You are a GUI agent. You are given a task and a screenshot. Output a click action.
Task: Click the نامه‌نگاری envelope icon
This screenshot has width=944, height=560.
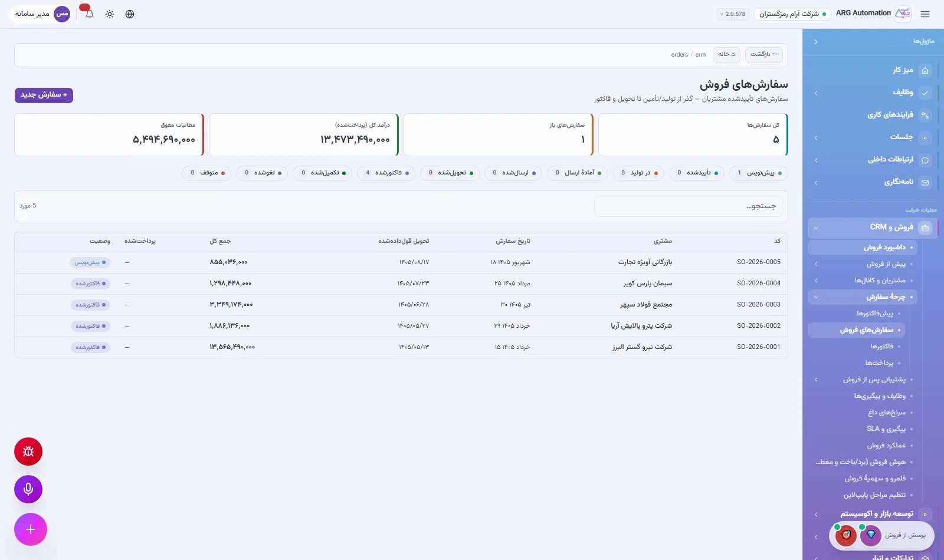point(925,182)
